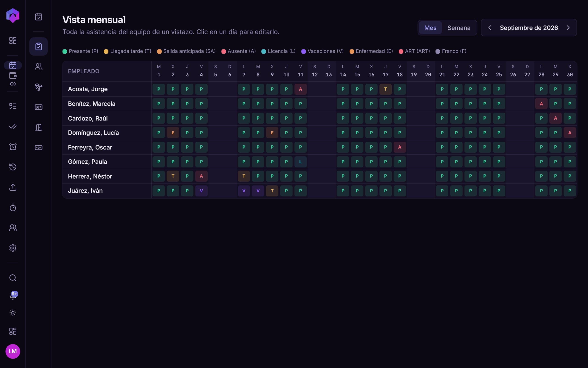The image size is (588, 368).
Task: Edit Juárez, Iván's V cell on day 4
Action: (x=201, y=191)
